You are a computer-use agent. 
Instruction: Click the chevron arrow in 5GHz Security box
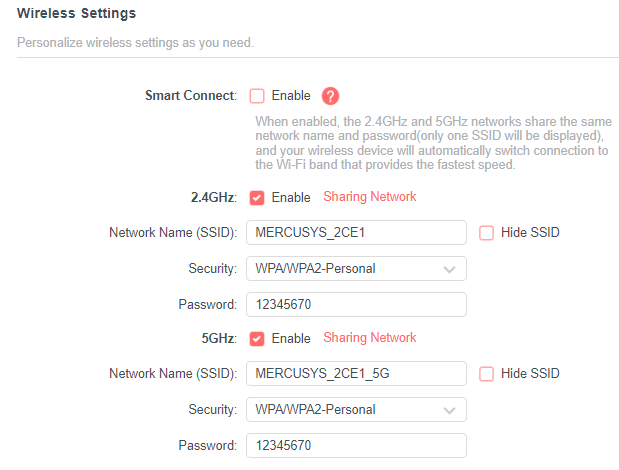tap(449, 411)
